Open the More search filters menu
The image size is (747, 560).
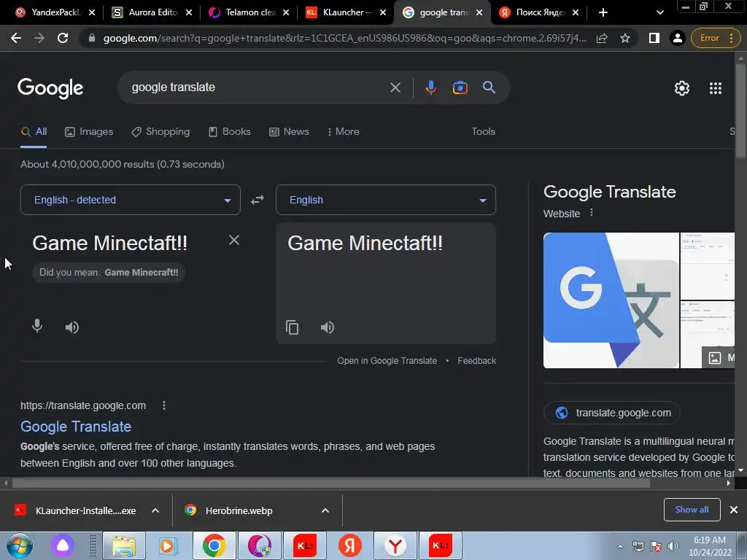click(x=343, y=131)
